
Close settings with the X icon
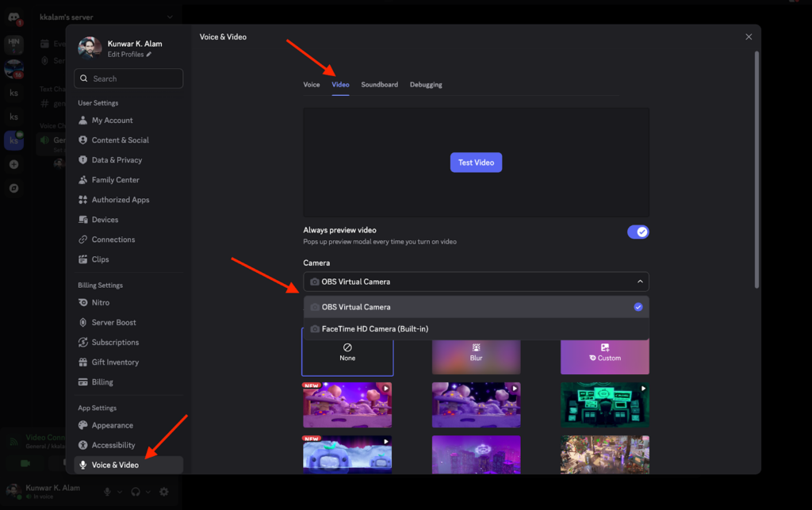coord(749,36)
